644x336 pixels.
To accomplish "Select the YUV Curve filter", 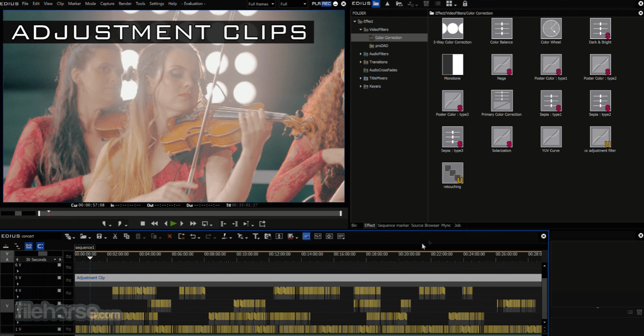I will click(x=551, y=137).
